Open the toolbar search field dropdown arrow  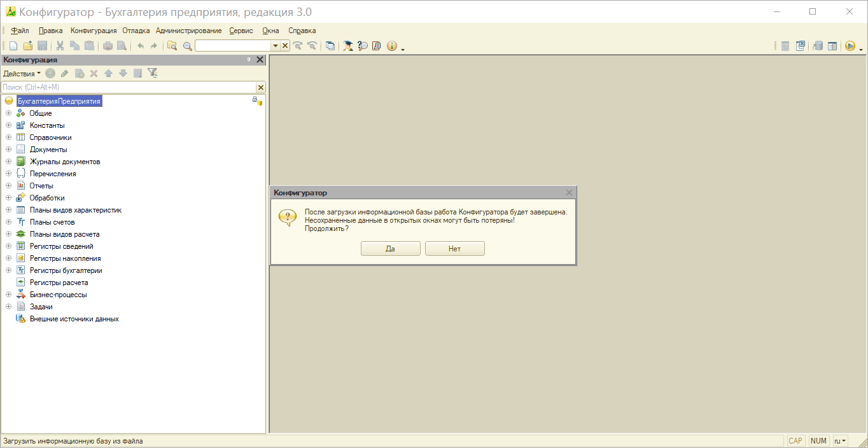pyautogui.click(x=276, y=46)
